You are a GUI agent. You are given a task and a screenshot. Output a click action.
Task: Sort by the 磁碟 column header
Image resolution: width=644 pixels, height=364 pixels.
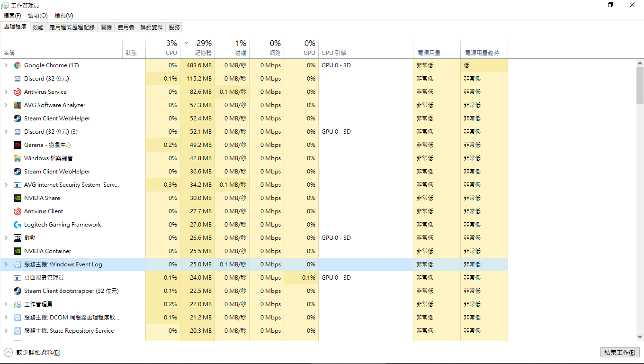232,48
